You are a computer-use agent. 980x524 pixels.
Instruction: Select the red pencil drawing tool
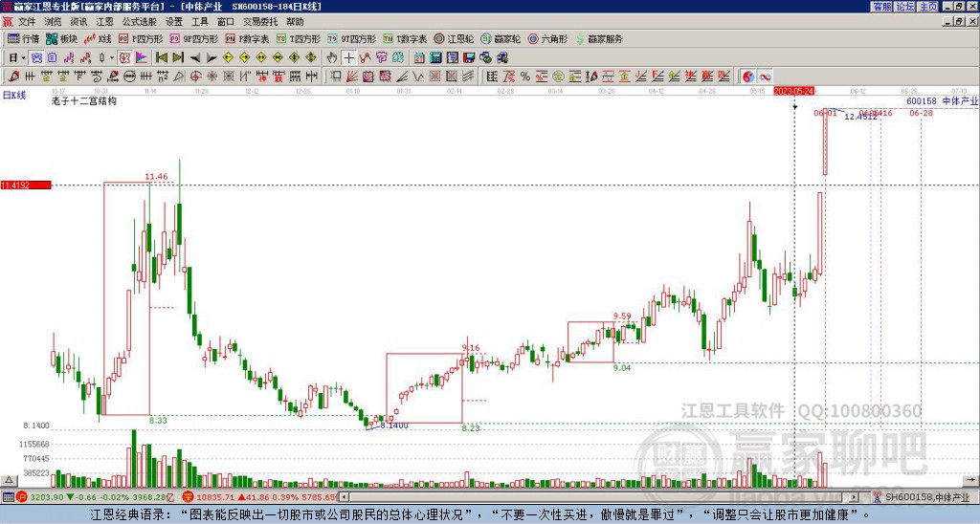click(13, 76)
